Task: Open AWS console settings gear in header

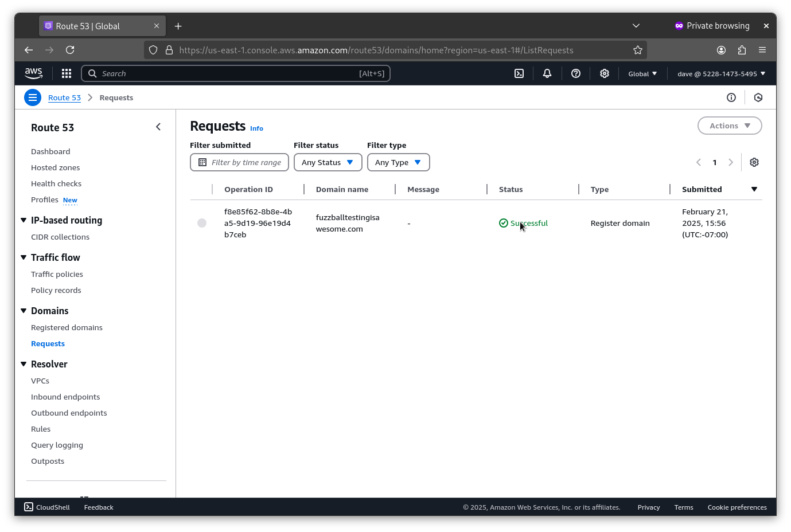Action: [x=605, y=73]
